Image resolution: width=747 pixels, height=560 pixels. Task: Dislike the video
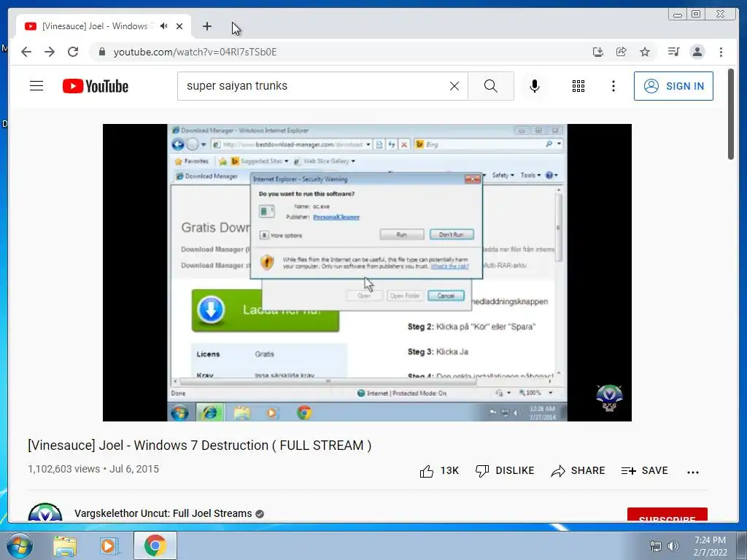tap(505, 471)
